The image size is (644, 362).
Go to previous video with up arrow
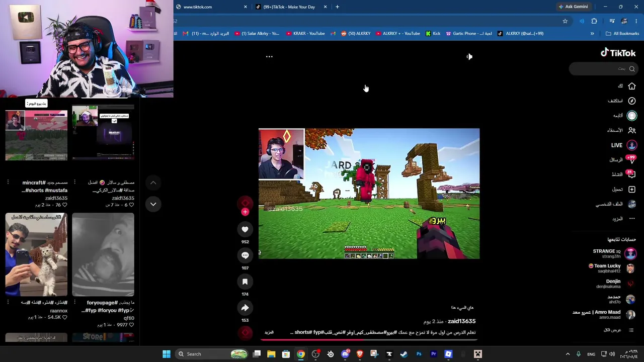[153, 183]
